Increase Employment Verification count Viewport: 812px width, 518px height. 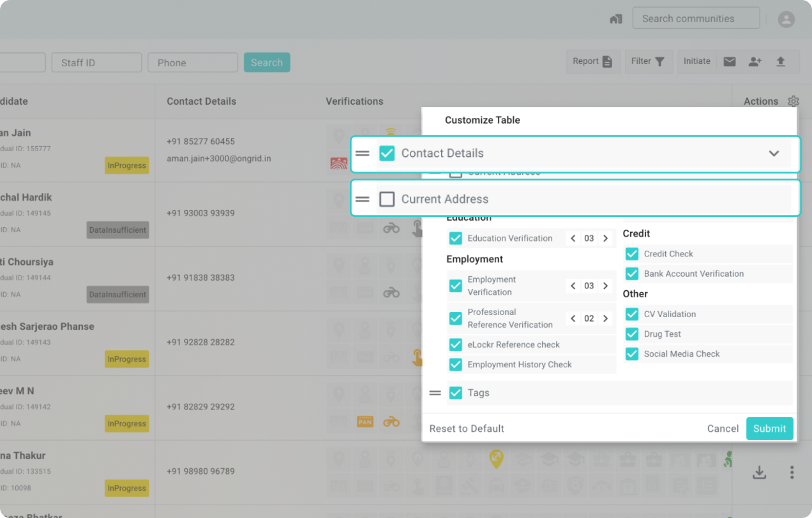(x=605, y=286)
